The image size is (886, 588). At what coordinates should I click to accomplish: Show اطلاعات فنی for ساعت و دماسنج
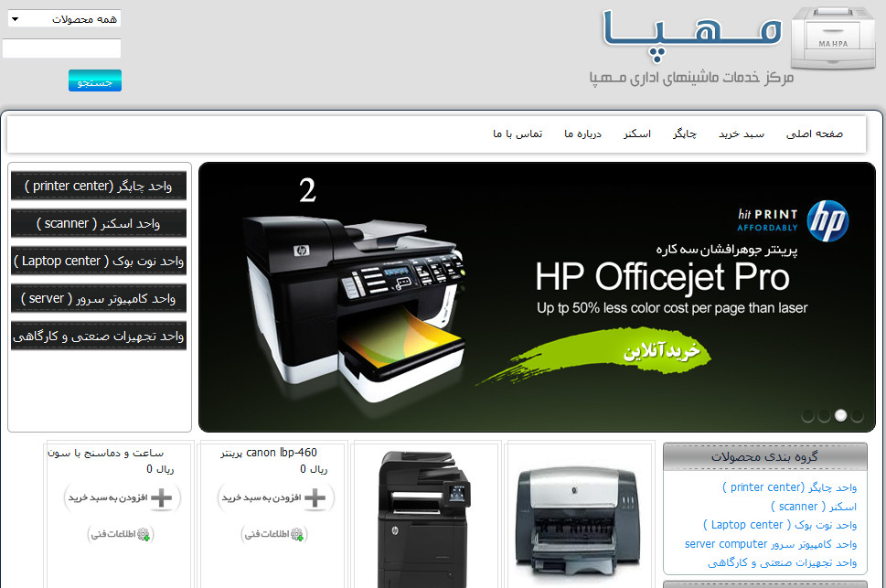(x=121, y=534)
